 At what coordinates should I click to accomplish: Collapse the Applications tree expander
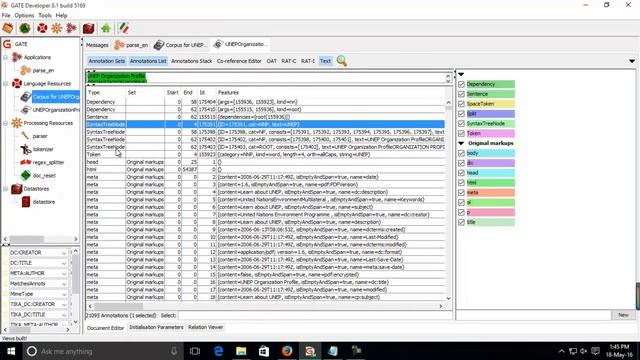pos(6,57)
